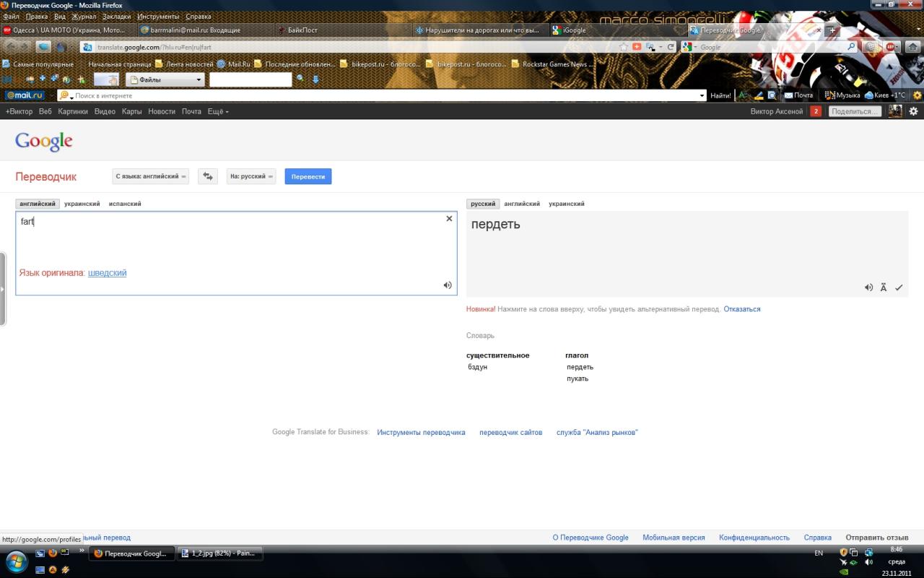Click the translate site icon in the address bar
The width and height of the screenshot is (924, 578).
point(88,47)
